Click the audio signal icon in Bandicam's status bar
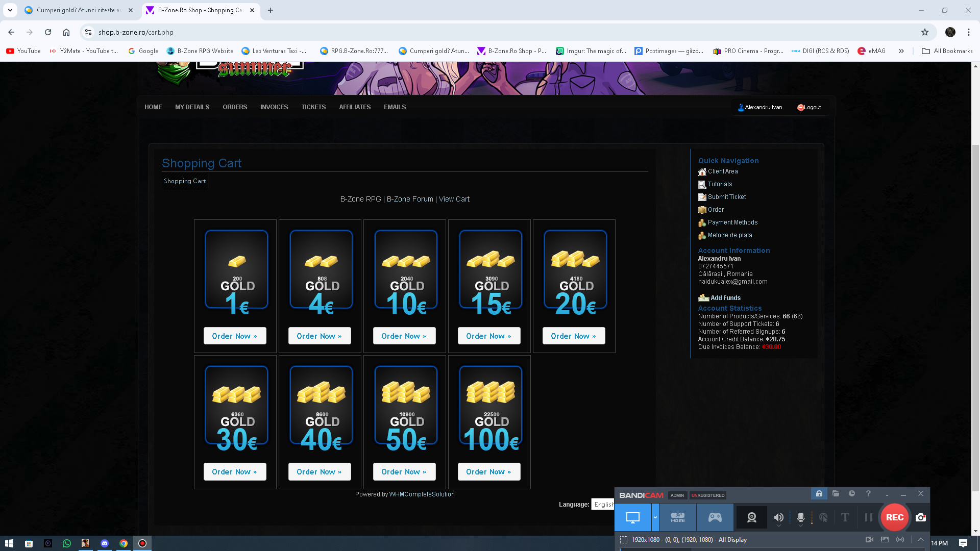Screen dimensions: 980x551 [900, 540]
